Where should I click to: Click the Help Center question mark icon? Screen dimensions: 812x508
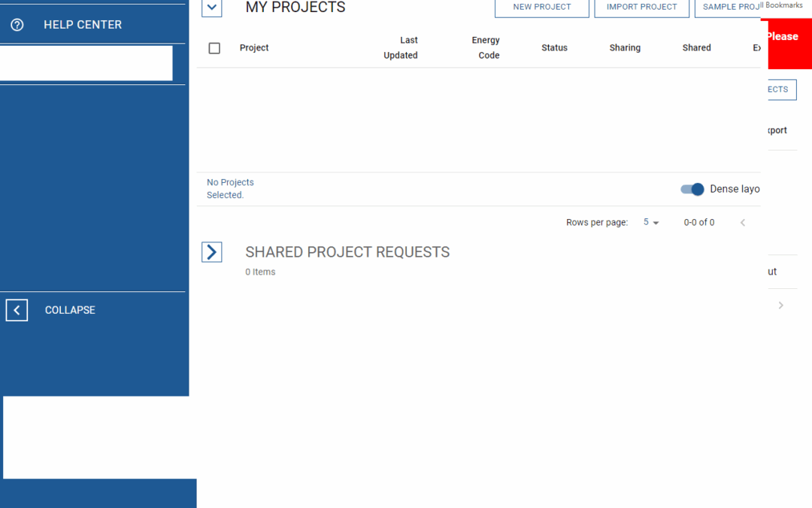17,25
